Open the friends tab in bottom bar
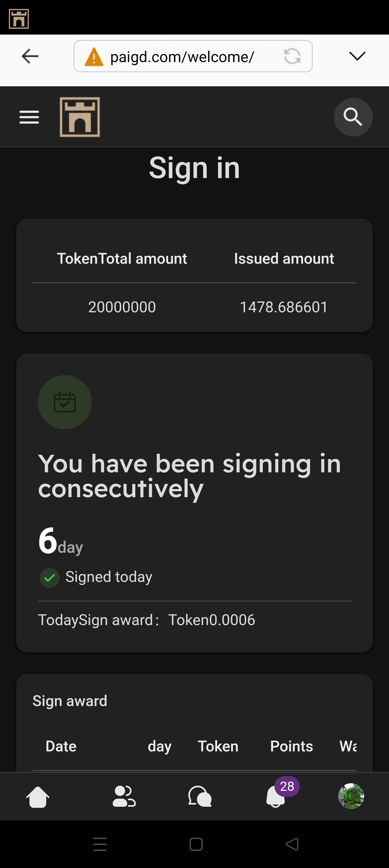The height and width of the screenshot is (868, 389). (x=124, y=796)
